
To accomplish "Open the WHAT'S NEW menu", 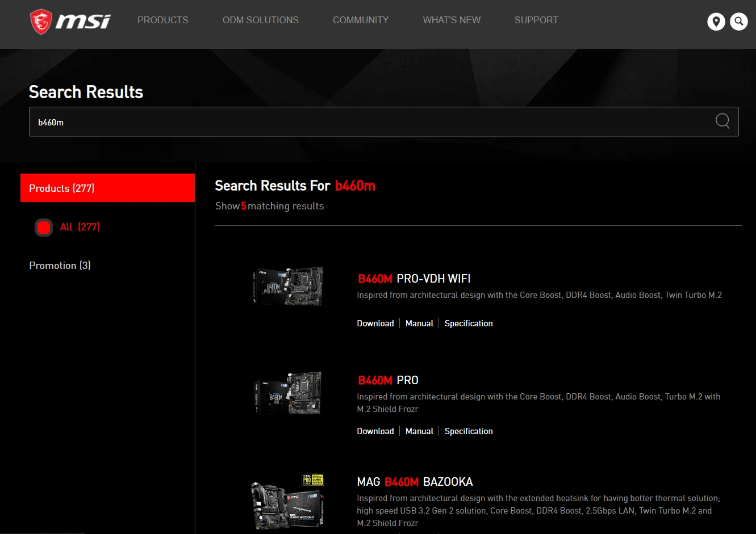I will click(x=452, y=20).
